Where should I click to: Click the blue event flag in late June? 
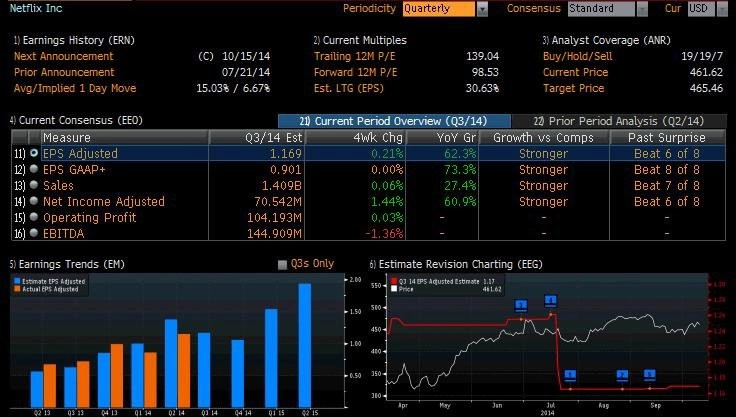click(521, 305)
